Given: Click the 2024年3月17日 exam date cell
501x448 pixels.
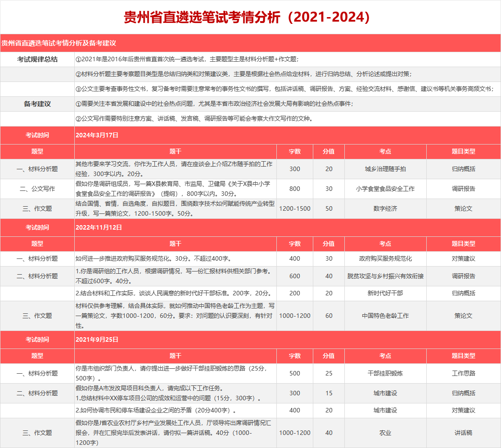Looking at the screenshot, I should pyautogui.click(x=97, y=135).
